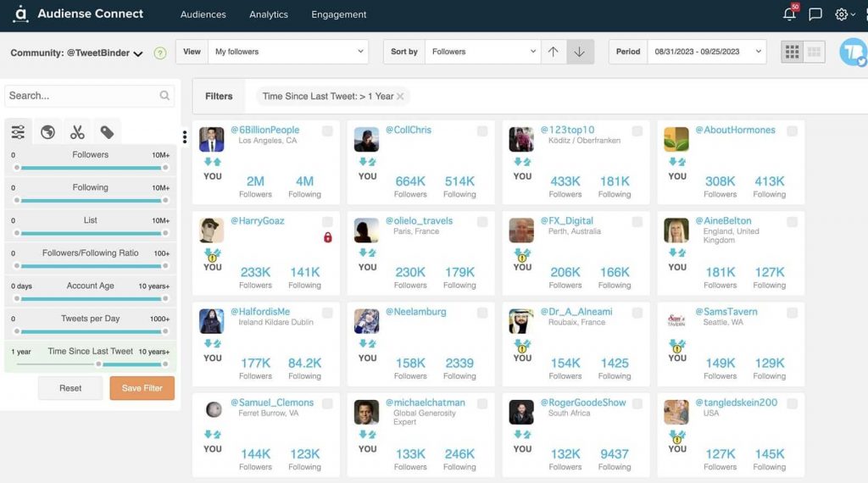Open the @AineBelton profile link
This screenshot has height=483, width=868.
723,221
